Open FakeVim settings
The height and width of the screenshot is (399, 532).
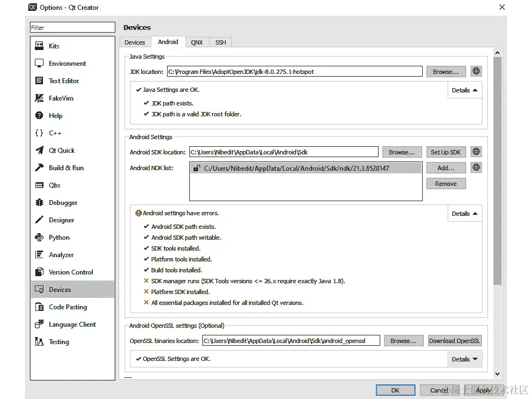[x=72, y=98]
